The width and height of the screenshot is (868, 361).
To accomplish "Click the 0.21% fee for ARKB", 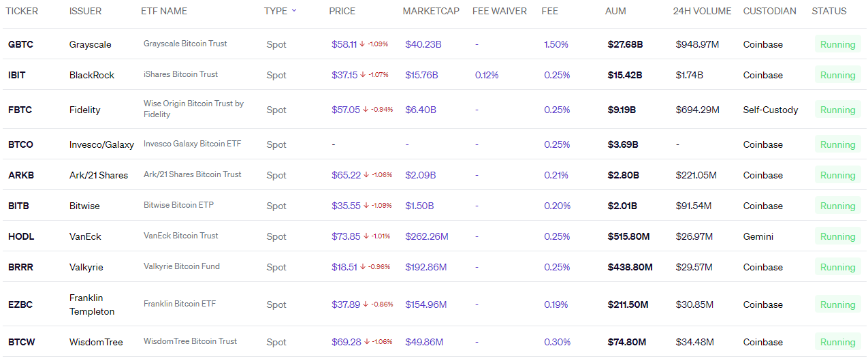I will [556, 175].
